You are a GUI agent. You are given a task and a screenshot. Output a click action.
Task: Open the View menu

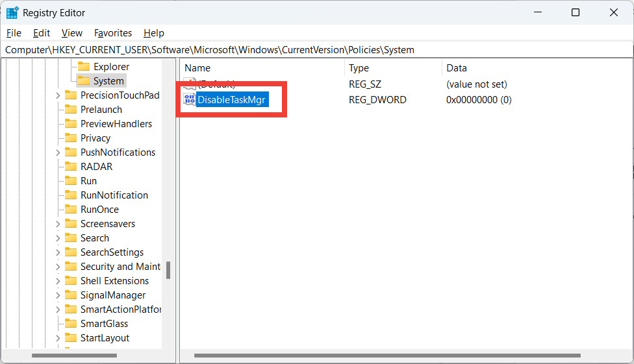coord(72,33)
